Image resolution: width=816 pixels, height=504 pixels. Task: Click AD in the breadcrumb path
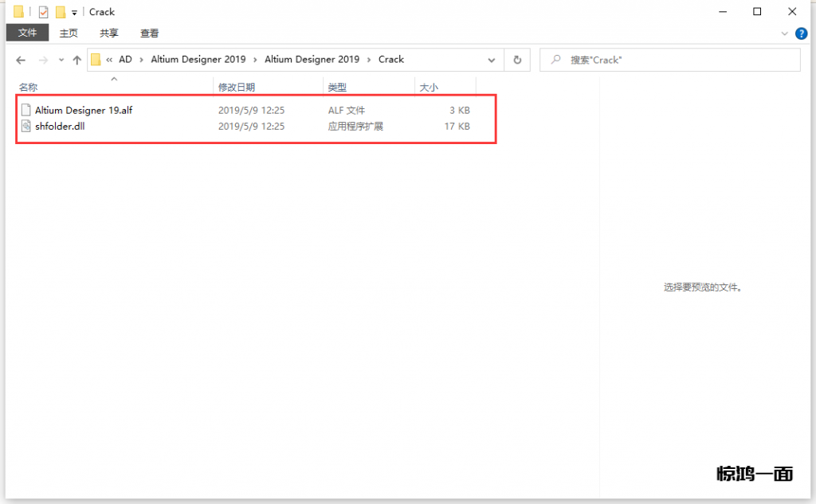click(x=125, y=60)
